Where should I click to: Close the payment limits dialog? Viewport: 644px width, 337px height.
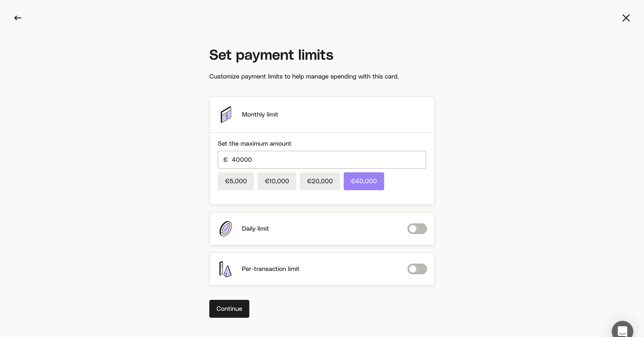626,18
